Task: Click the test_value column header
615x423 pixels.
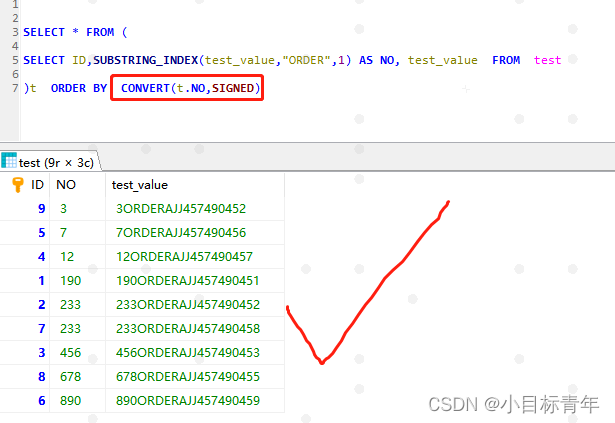Action: (x=140, y=185)
